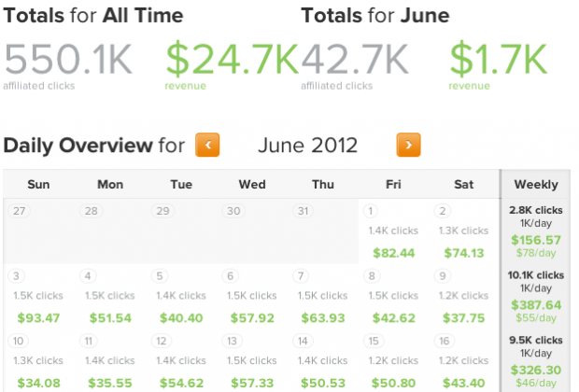Go to next month with right arrow
Image resolution: width=579 pixels, height=392 pixels.
click(408, 145)
